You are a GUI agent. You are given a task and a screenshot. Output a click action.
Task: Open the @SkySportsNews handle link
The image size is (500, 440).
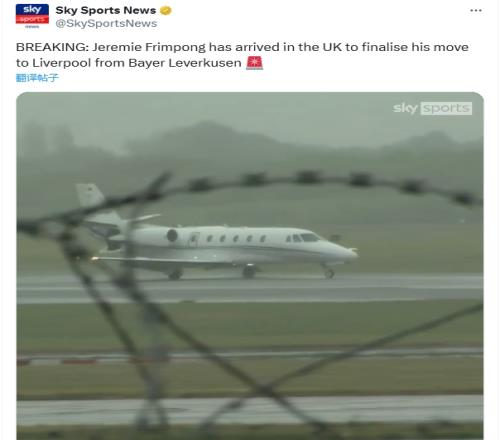click(x=106, y=23)
